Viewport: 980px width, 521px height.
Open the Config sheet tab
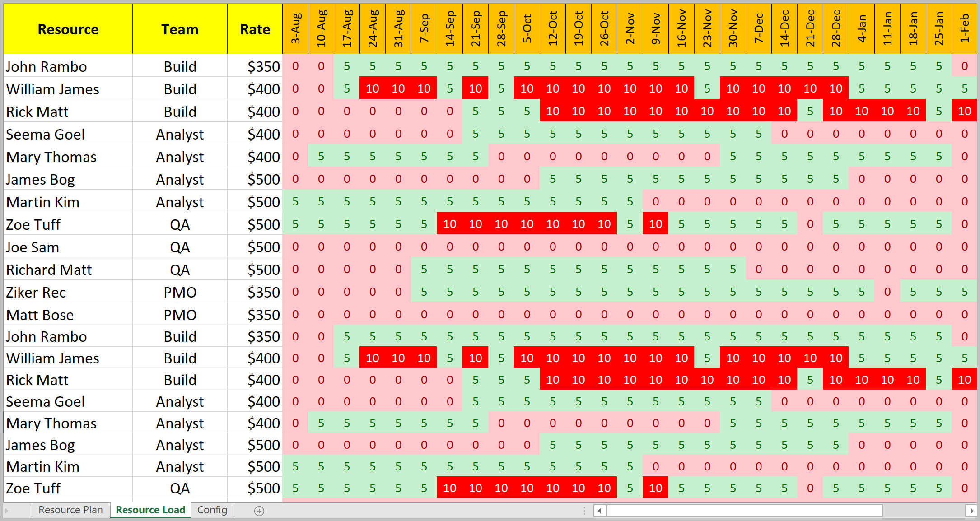213,509
